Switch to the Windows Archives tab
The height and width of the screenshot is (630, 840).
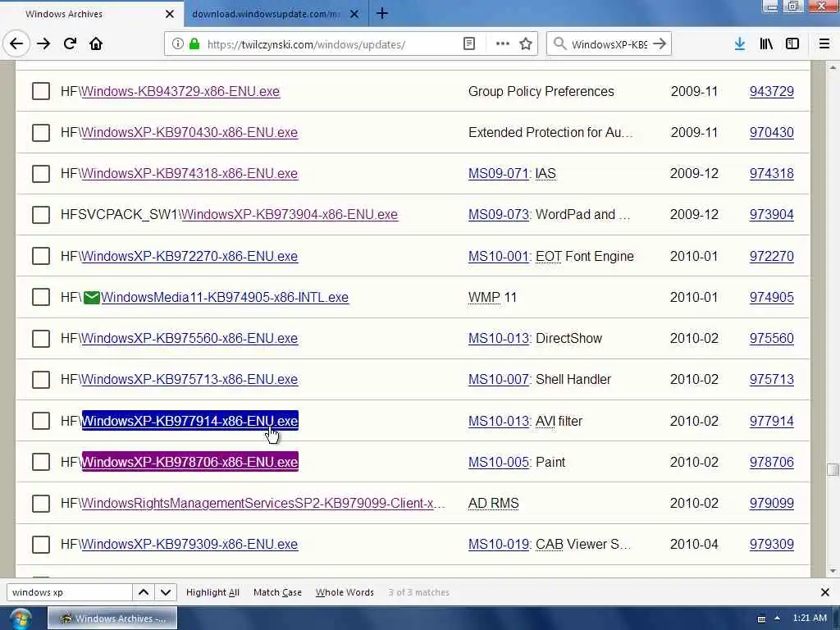click(92, 14)
